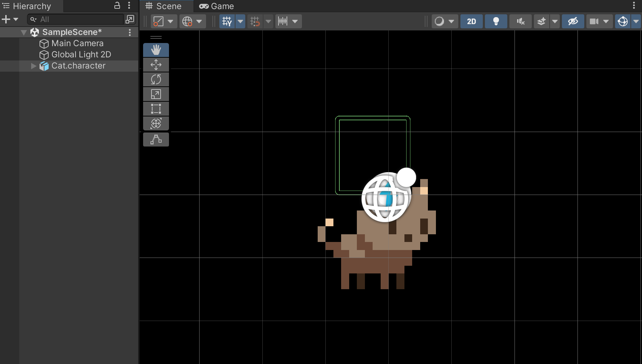Open search in window icon
This screenshot has height=364, width=642.
tap(130, 19)
